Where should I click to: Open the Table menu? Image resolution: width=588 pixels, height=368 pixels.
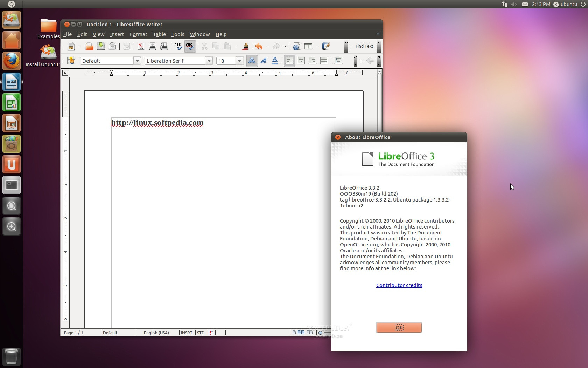(159, 34)
